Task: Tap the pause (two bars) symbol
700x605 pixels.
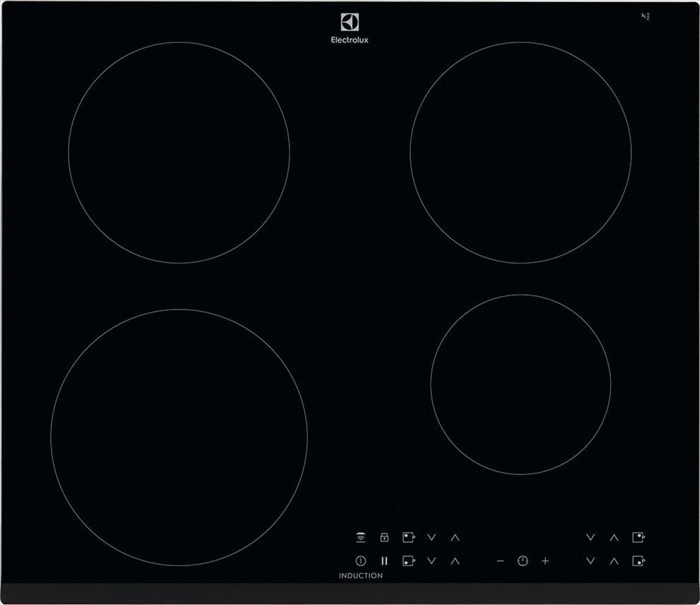Action: point(384,561)
